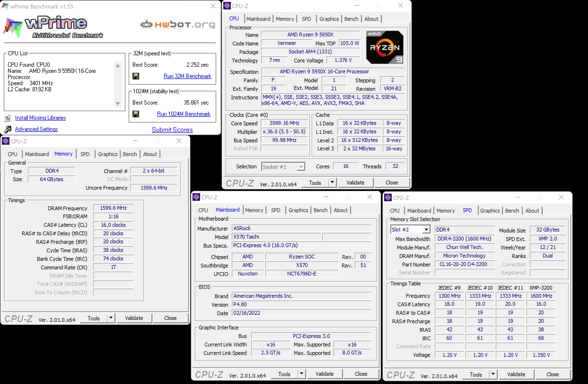Run 1024M Benchmark
The width and height of the screenshot is (588, 384).
coord(184,114)
